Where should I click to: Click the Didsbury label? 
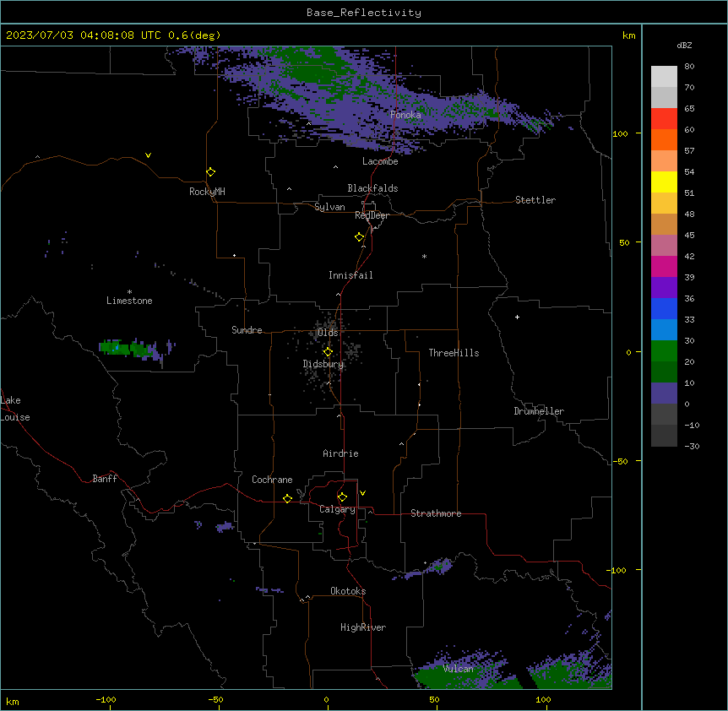pyautogui.click(x=323, y=364)
